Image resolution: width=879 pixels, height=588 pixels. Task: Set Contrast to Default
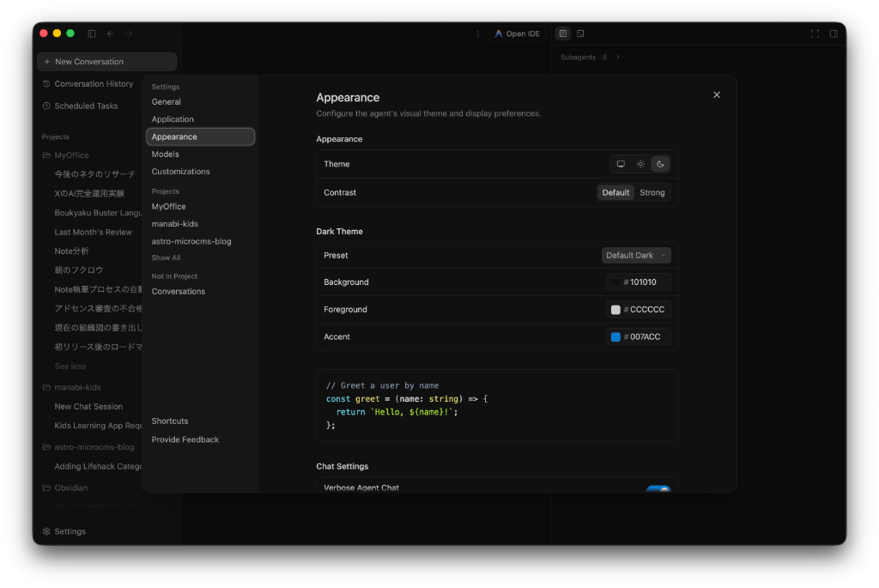coord(615,193)
